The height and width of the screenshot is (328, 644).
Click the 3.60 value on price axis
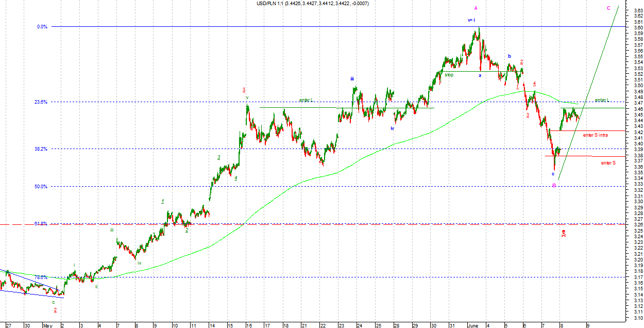pyautogui.click(x=638, y=28)
